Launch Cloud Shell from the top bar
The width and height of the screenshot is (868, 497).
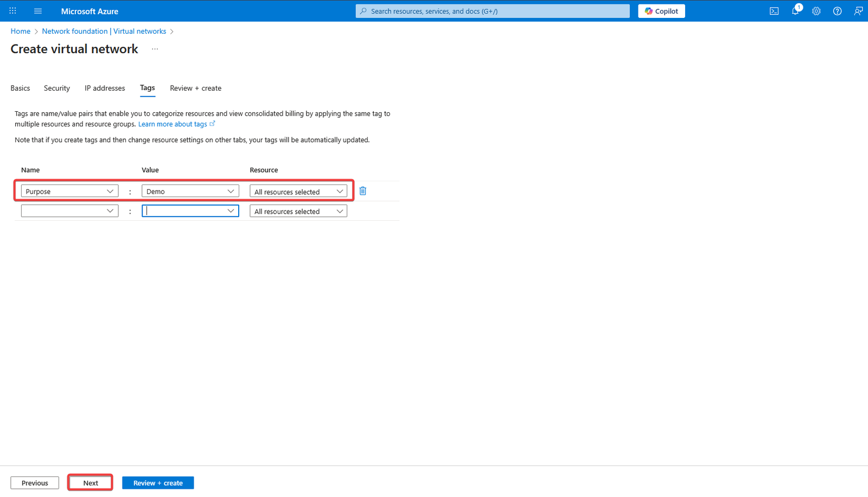[x=774, y=11]
